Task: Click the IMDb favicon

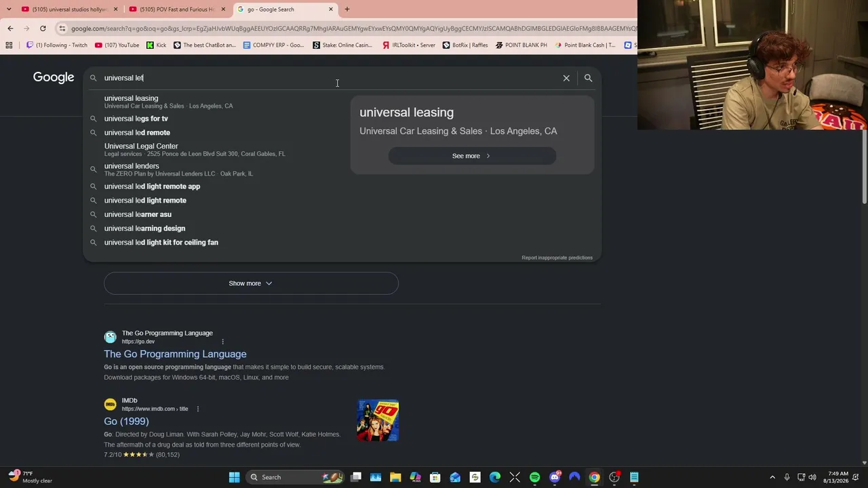Action: 110,405
